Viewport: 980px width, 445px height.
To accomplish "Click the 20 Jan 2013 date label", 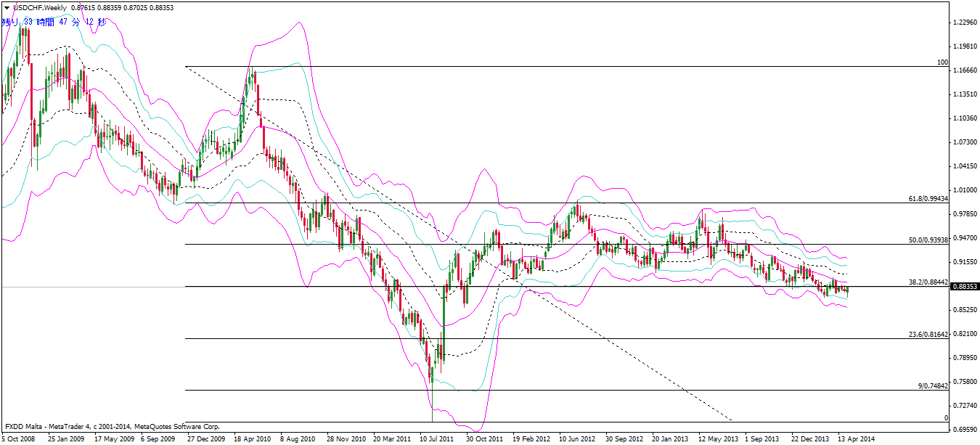I will pos(671,439).
